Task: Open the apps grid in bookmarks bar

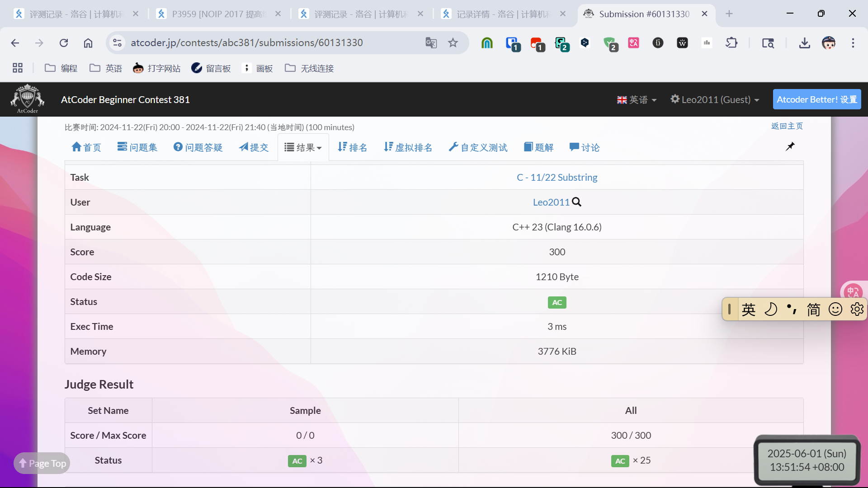Action: [x=18, y=68]
